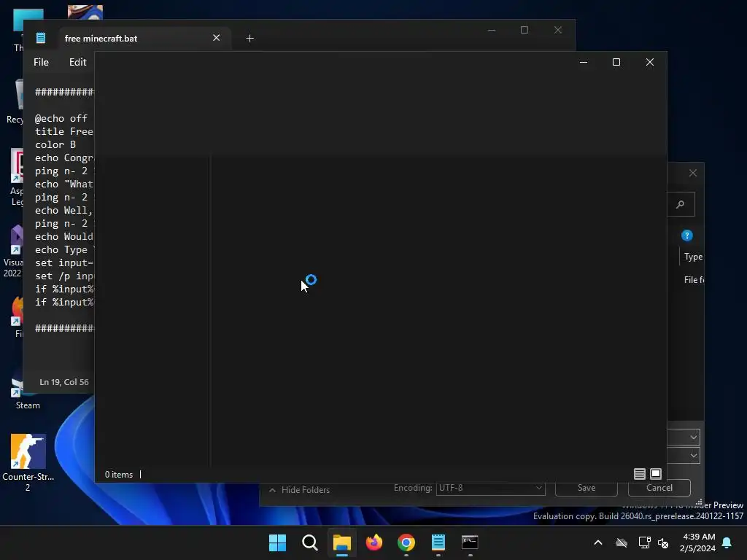Click Save in the save dialog

point(587,488)
